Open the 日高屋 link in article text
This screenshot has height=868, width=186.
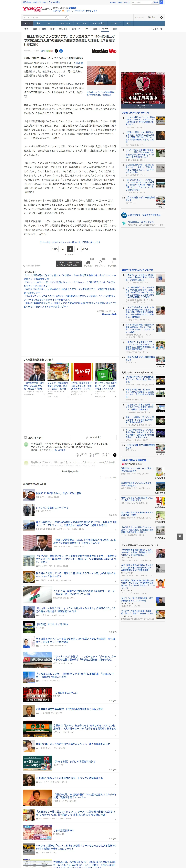point(79,63)
